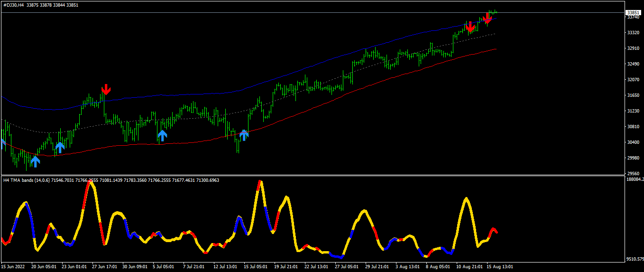Select the red down arrow near 10 Aug
The height and width of the screenshot is (272, 644).
coord(470,27)
